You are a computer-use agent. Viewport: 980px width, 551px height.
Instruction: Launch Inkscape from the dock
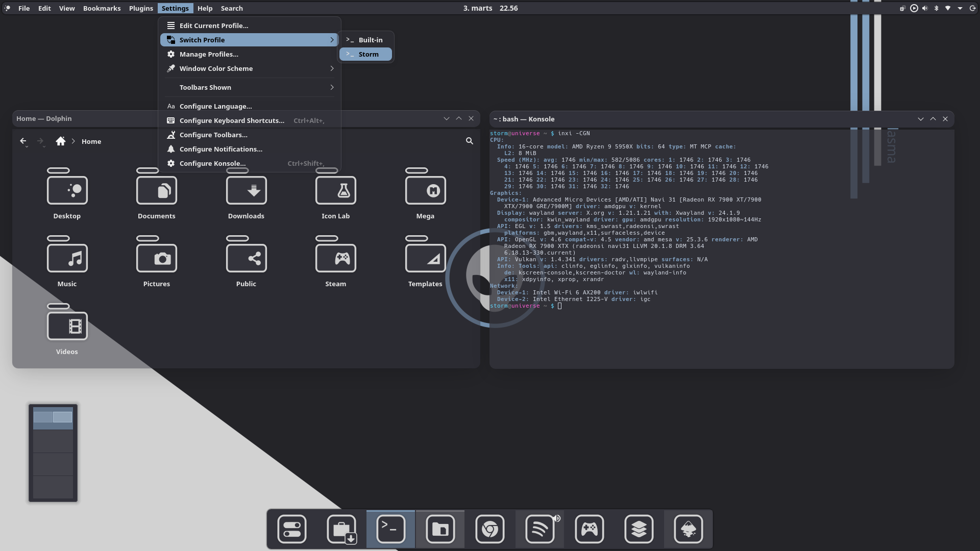pos(688,529)
